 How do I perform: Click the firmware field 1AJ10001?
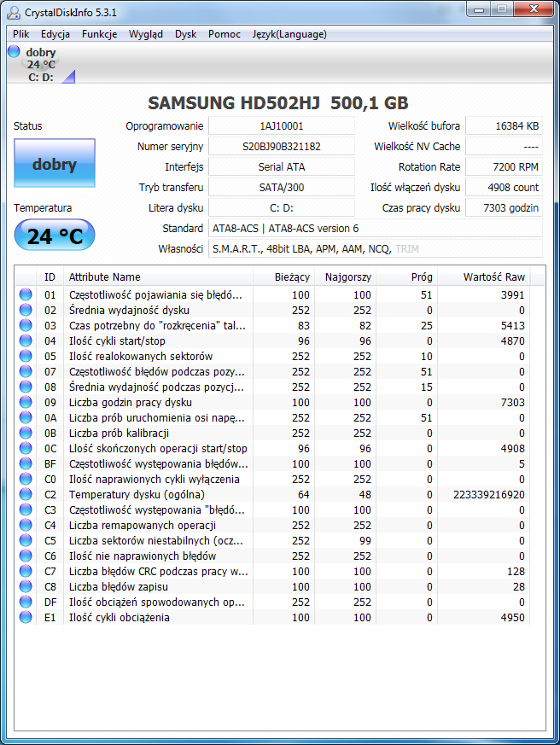282,126
